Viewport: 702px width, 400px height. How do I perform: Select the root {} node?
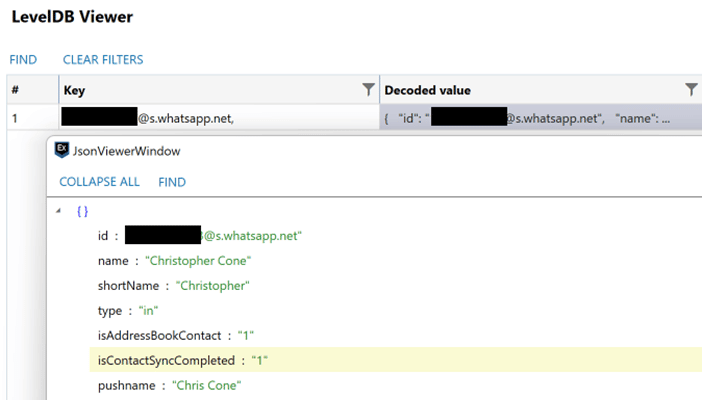pos(82,211)
